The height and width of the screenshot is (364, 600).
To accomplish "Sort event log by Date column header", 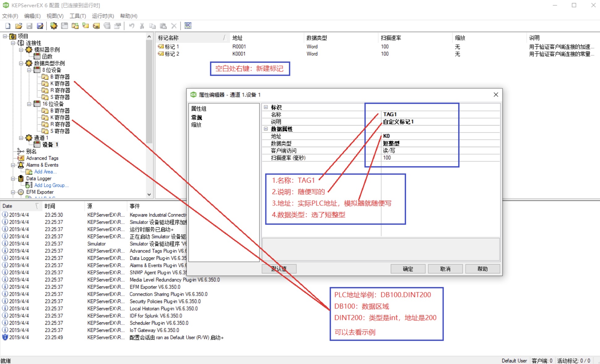I will [21, 206].
